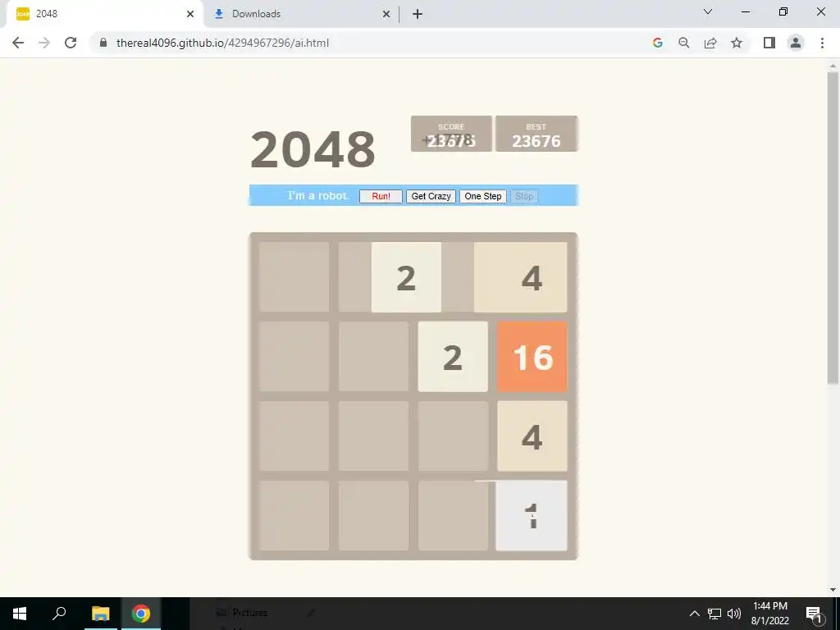Click the 4 tile below the 16 tile
Image resolution: width=840 pixels, height=630 pixels.
[x=532, y=436]
